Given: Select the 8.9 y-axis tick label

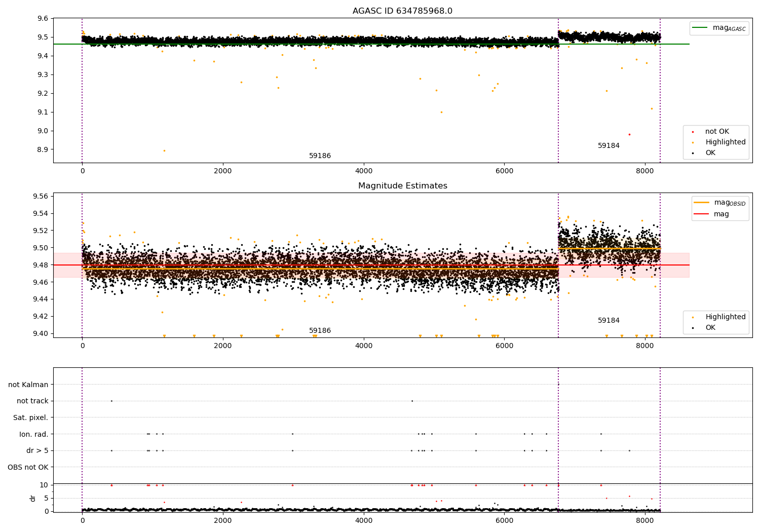Looking at the screenshot, I should pos(43,150).
